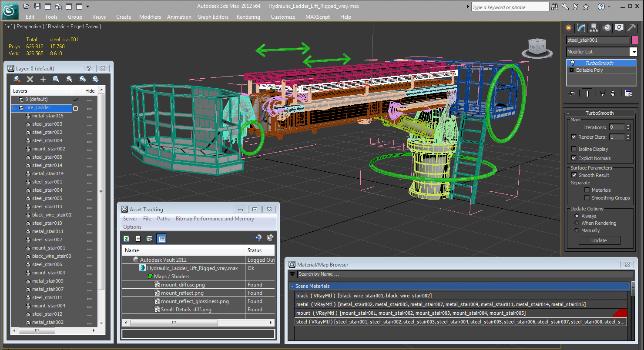The width and height of the screenshot is (644, 350).
Task: Click Refresh icon in Asset Tracking toolbar
Action: coord(127,239)
